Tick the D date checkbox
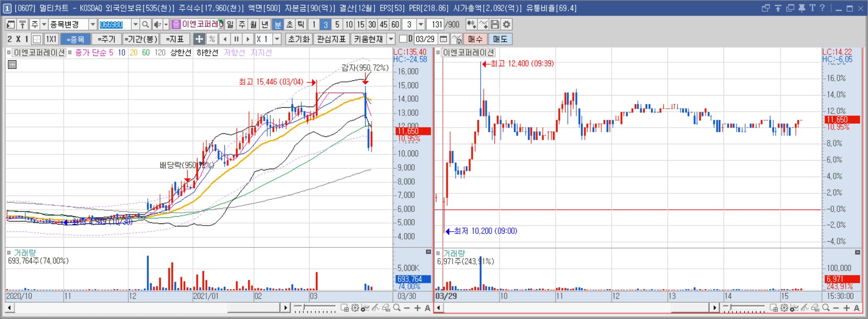This screenshot has width=868, height=319. 403,38
